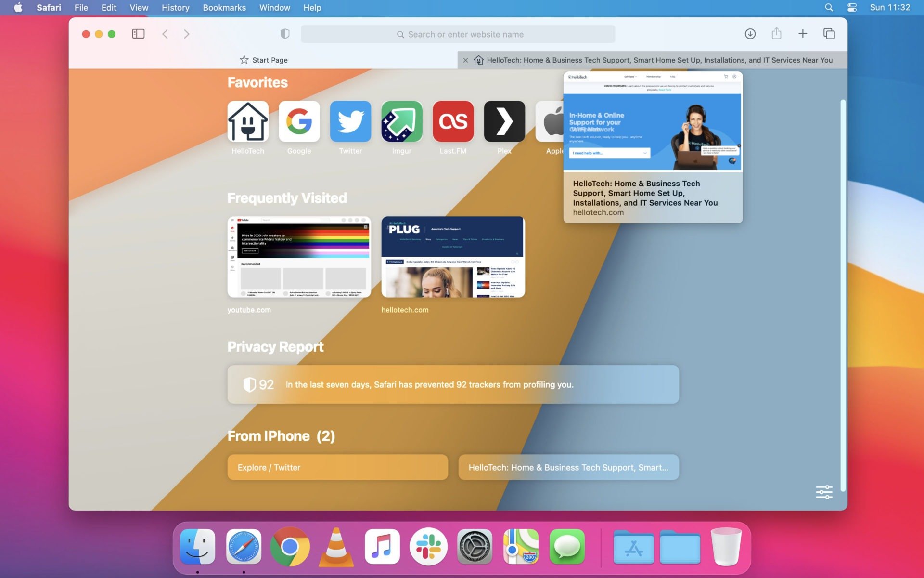
Task: Click the sidebar toggle button
Action: point(138,34)
